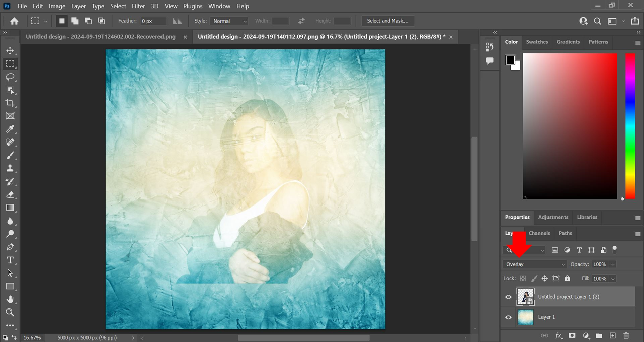Click the Select and Mask button
Viewport: 644px width, 342px height.
(388, 21)
